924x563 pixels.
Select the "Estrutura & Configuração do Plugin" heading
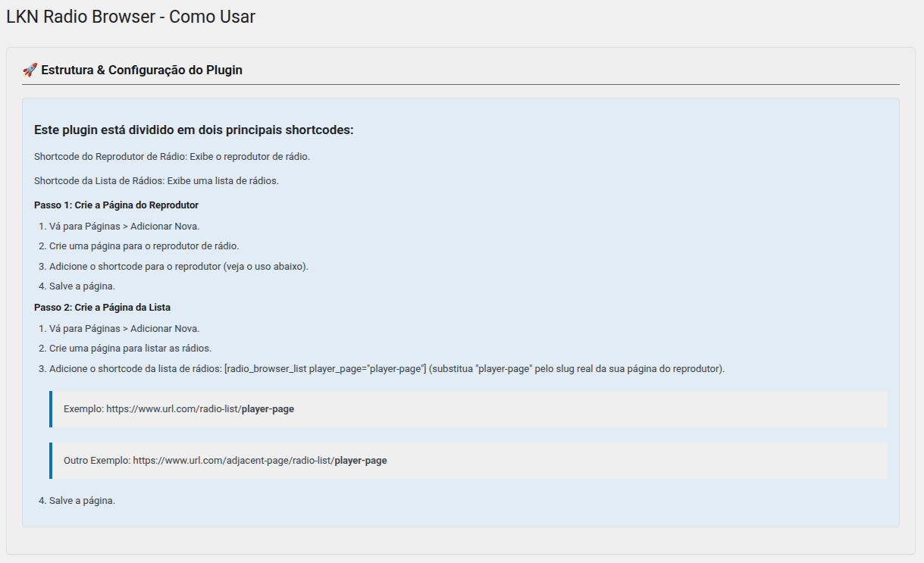click(142, 70)
